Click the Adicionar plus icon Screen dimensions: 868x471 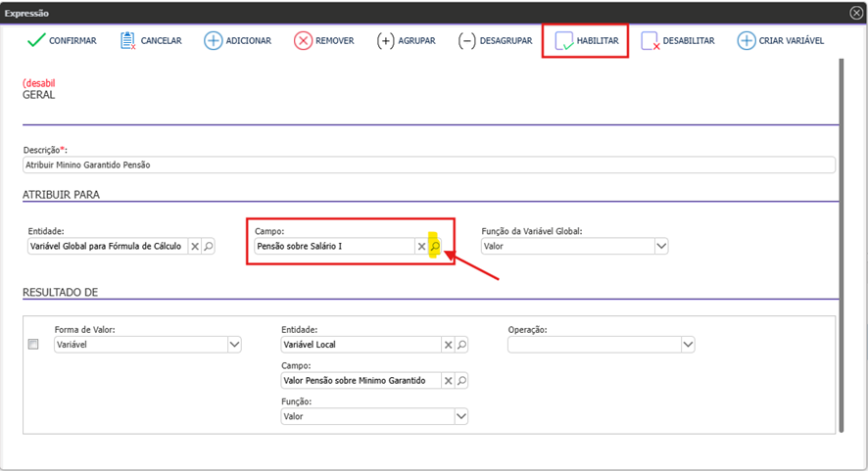(x=213, y=41)
